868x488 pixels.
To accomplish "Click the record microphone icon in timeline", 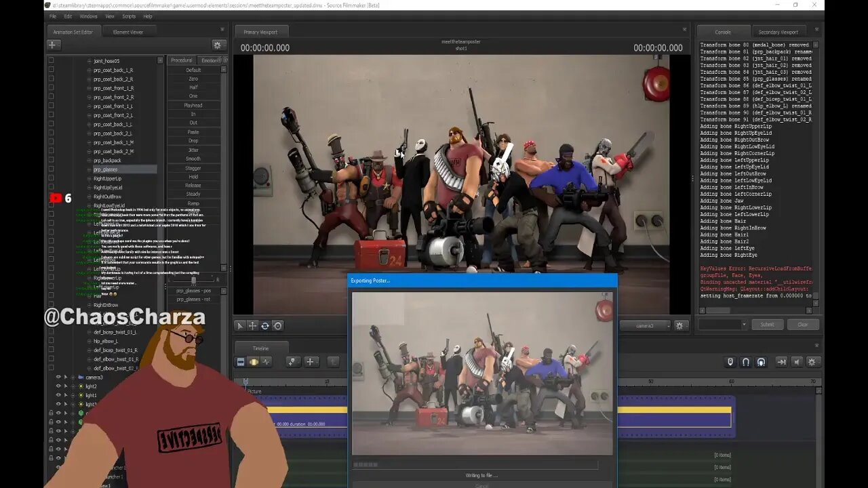I will [x=730, y=362].
